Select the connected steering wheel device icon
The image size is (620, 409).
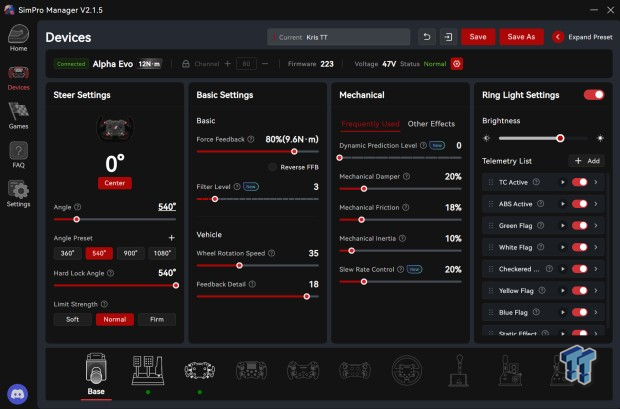click(200, 371)
